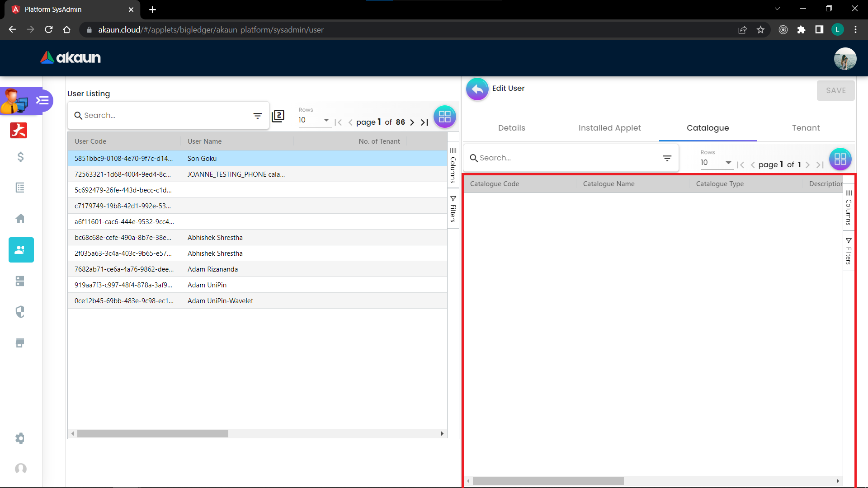The width and height of the screenshot is (868, 488).
Task: Open the users icon in left sidebar
Action: 21,249
